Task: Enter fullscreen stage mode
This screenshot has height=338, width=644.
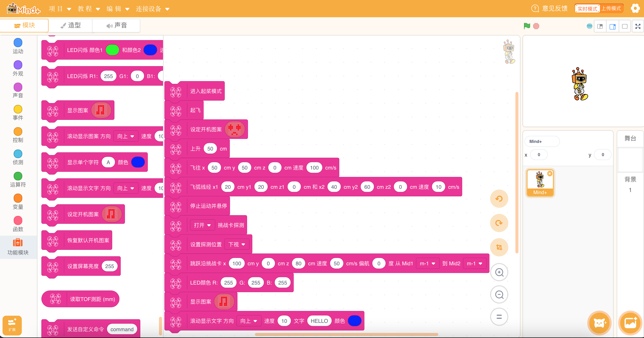Action: pyautogui.click(x=638, y=26)
